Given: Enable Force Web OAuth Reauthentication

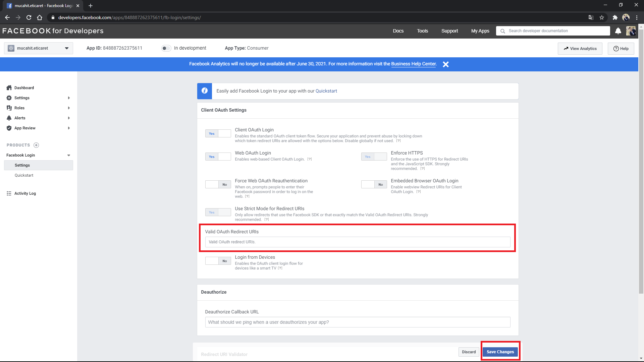Looking at the screenshot, I should tap(218, 184).
